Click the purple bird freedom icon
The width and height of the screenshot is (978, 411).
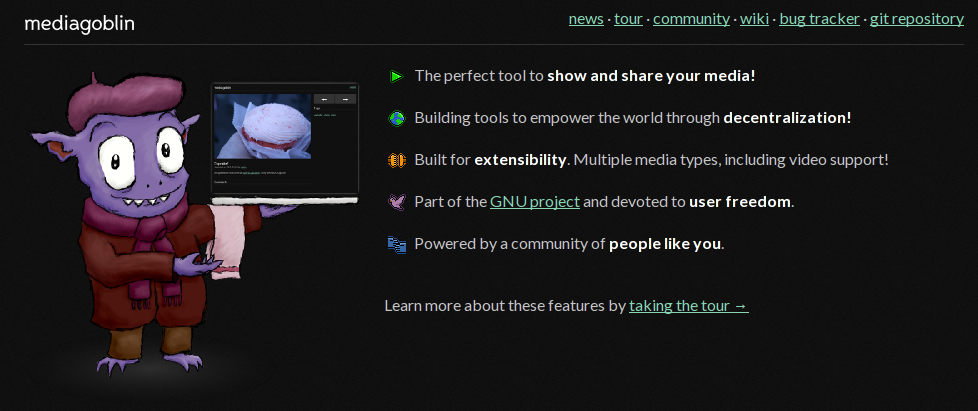(x=397, y=202)
